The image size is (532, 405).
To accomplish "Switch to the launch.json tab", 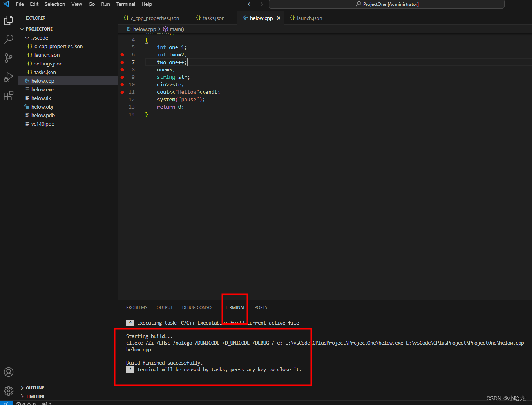I will (308, 18).
